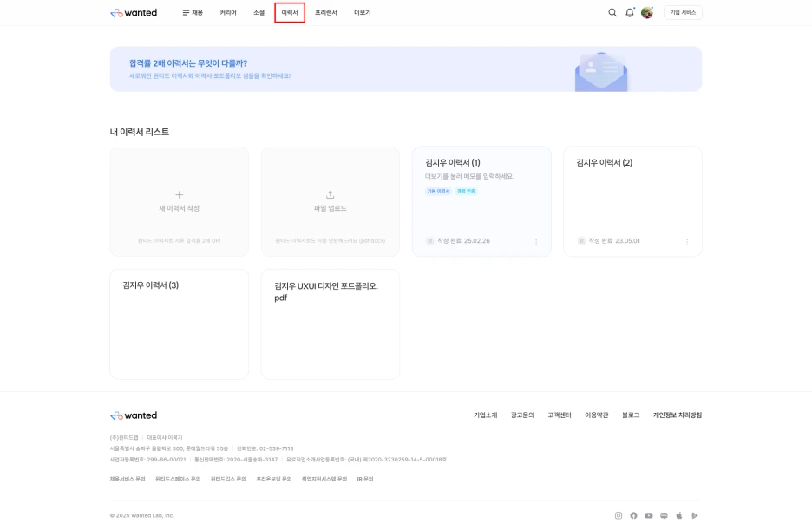Go to the 소셜 menu
This screenshot has height=530, width=812.
[x=259, y=12]
